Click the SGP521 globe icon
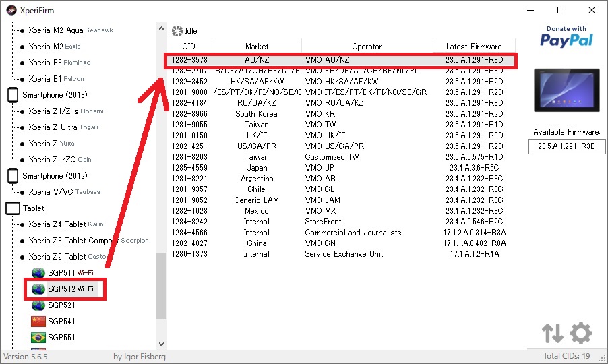The width and height of the screenshot is (608, 364). (38, 305)
